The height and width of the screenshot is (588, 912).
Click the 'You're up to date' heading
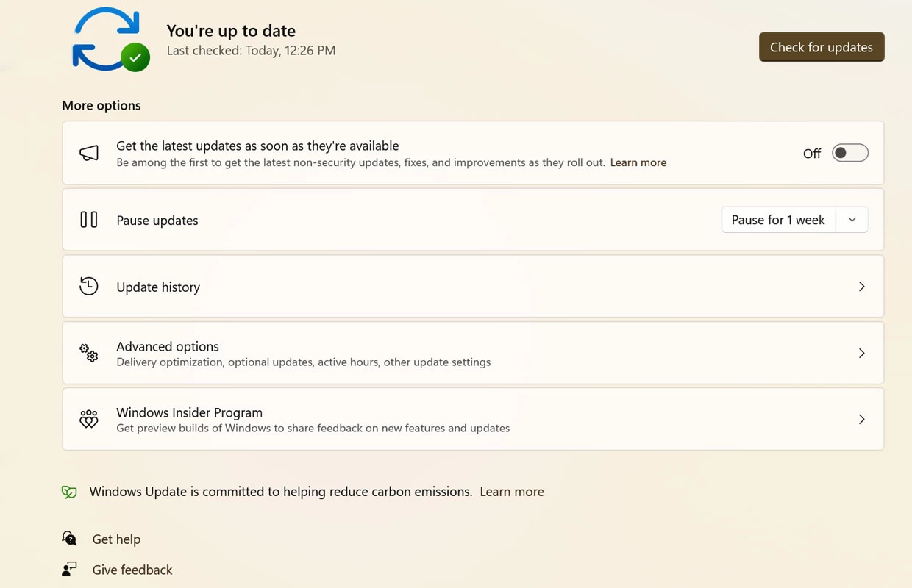[231, 31]
